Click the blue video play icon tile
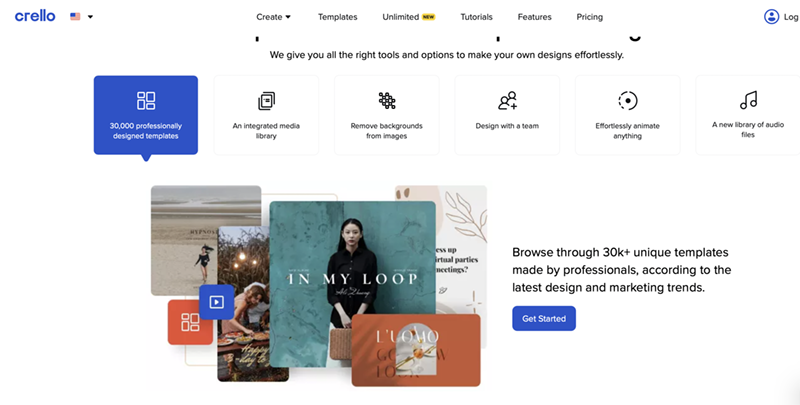This screenshot has height=405, width=800. click(216, 302)
